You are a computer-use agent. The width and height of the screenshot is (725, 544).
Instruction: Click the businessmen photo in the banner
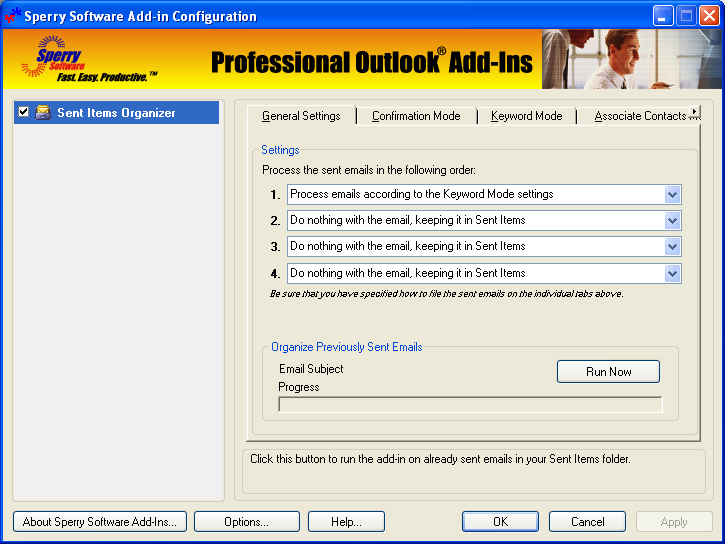pyautogui.click(x=632, y=59)
